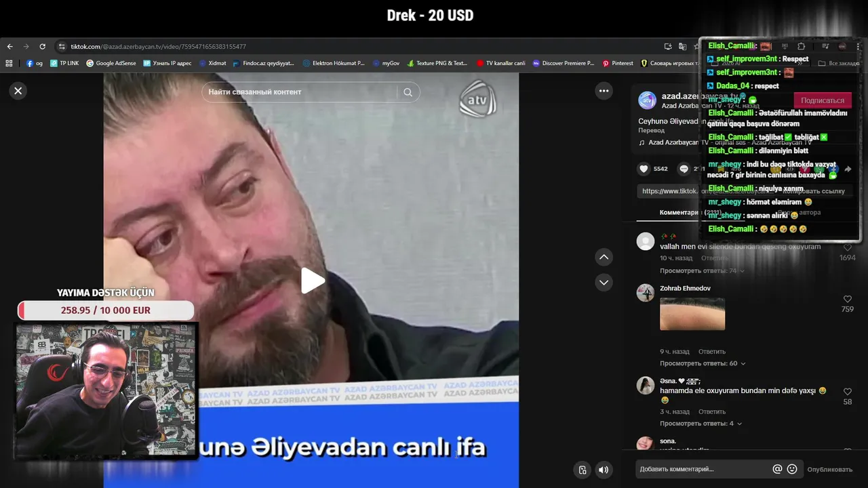Open the Google AdSense bookmark

click(x=111, y=63)
